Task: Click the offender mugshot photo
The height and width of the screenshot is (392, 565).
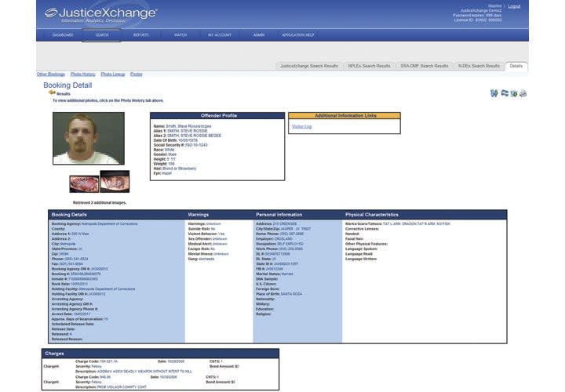Action: point(89,138)
